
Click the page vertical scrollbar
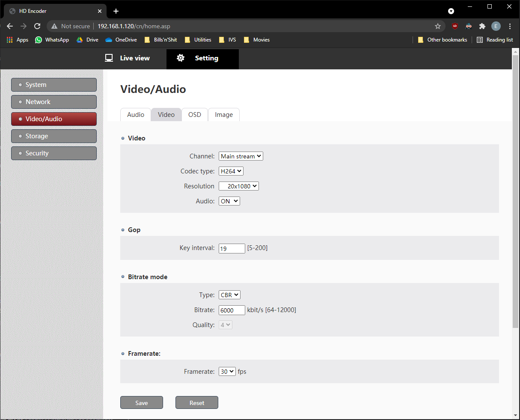coord(516,191)
